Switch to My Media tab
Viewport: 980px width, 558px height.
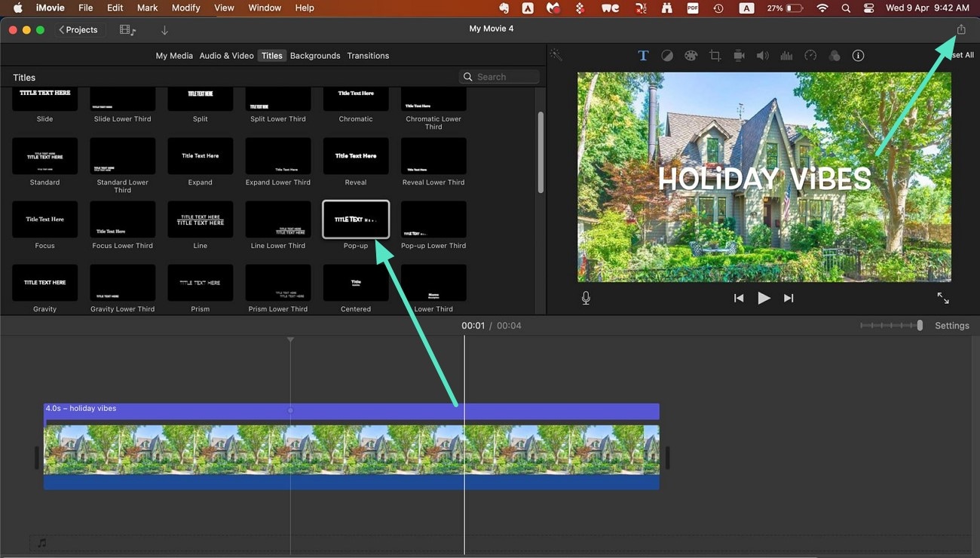pos(174,56)
